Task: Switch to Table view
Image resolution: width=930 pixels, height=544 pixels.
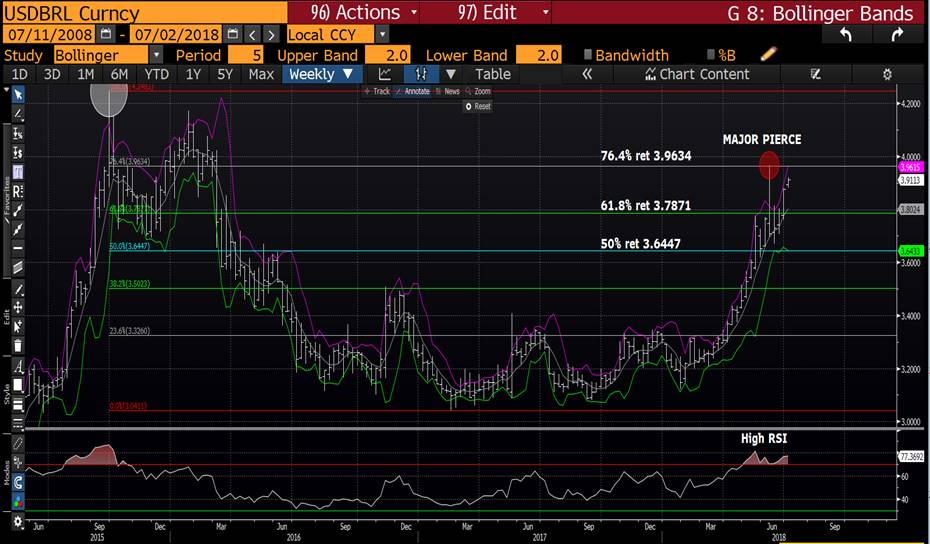Action: [492, 74]
